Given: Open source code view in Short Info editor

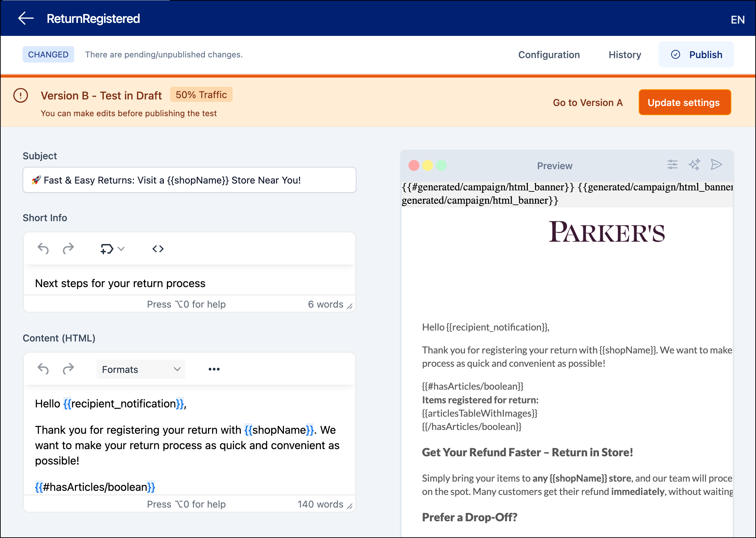Looking at the screenshot, I should 158,248.
